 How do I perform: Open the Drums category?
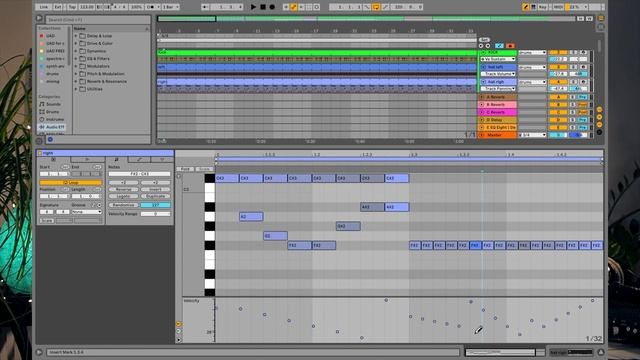pos(52,111)
